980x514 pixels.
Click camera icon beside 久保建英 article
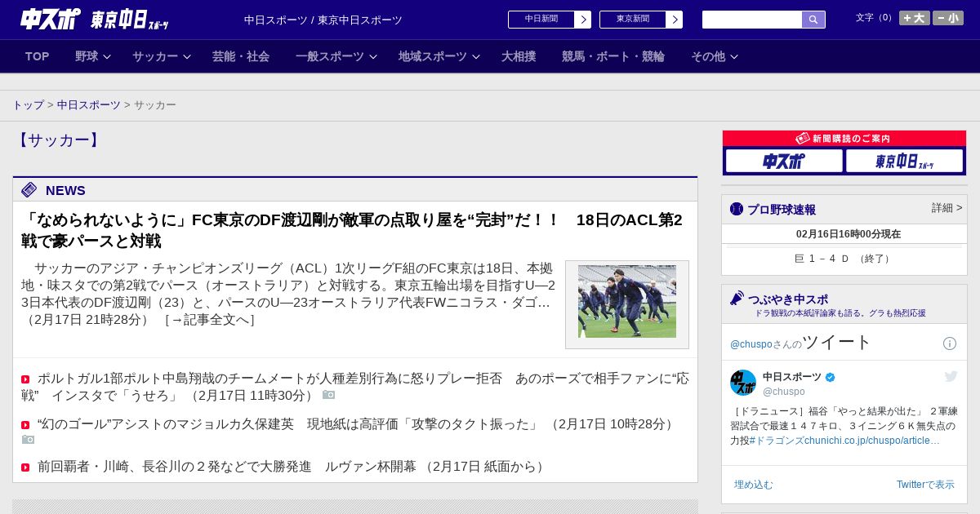pos(28,440)
